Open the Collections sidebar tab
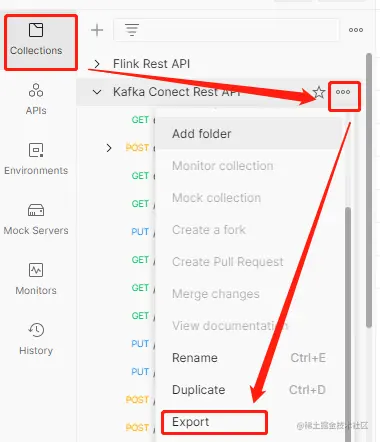The image size is (380, 442). pos(36,40)
